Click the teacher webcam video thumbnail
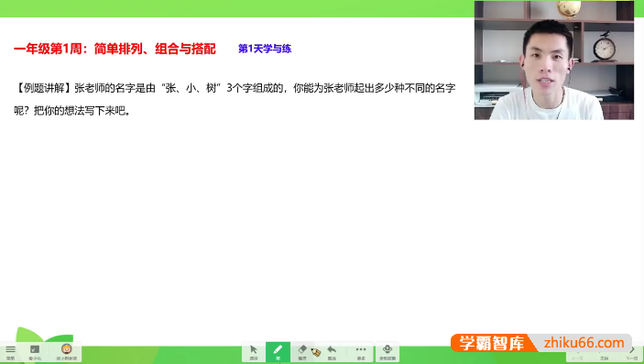Viewport: 644px width, 364px height. click(554, 61)
